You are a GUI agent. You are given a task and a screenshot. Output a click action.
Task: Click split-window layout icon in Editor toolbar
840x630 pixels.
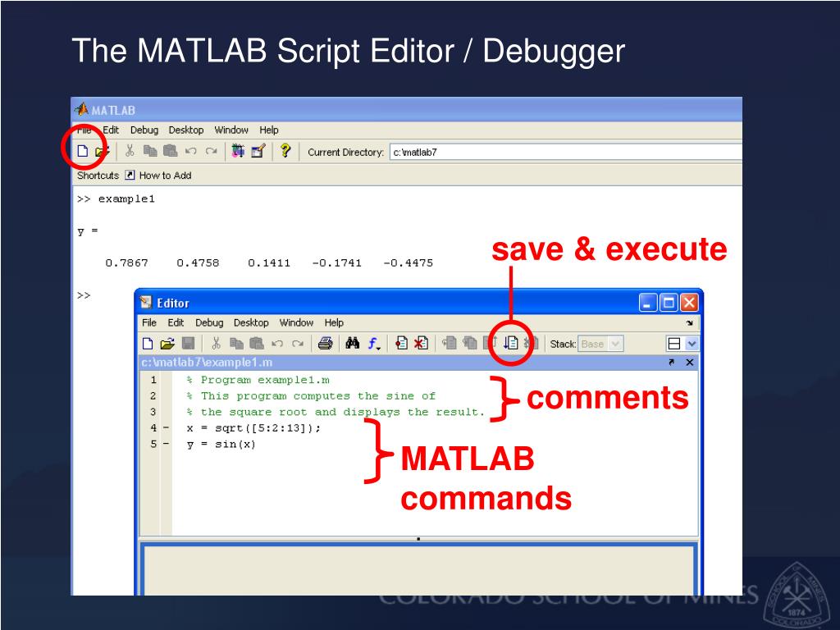pyautogui.click(x=674, y=344)
